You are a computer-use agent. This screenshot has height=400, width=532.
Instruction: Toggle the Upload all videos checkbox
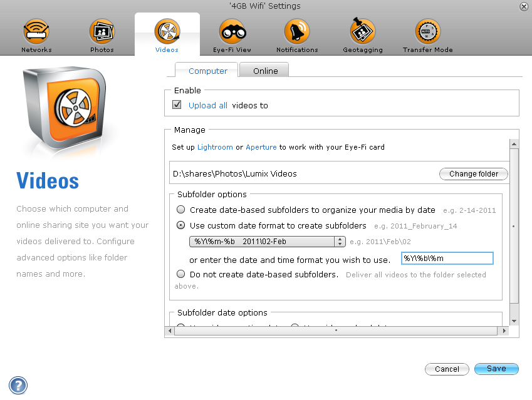(x=177, y=105)
